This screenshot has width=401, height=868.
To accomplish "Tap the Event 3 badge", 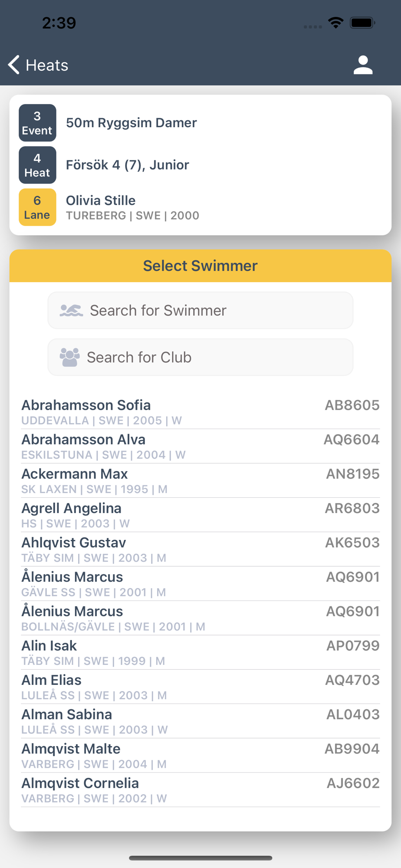I will 37,123.
